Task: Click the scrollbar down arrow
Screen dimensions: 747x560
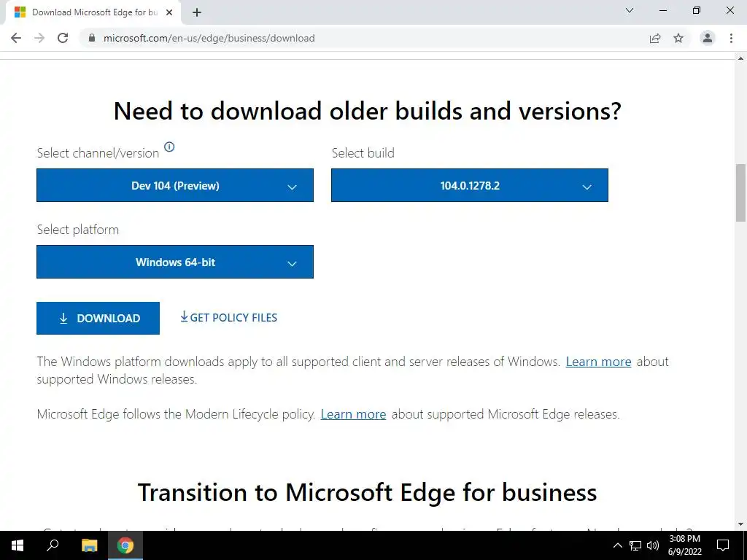Action: pos(740,525)
